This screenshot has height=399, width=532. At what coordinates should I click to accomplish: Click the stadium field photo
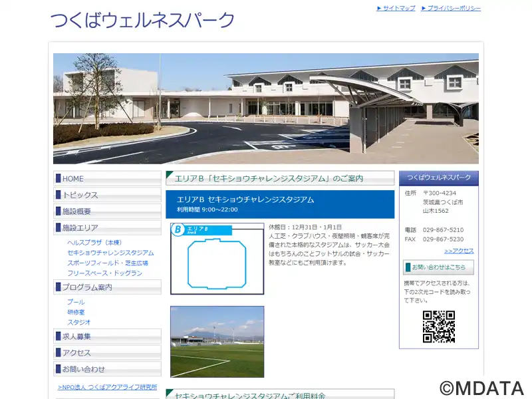217,342
